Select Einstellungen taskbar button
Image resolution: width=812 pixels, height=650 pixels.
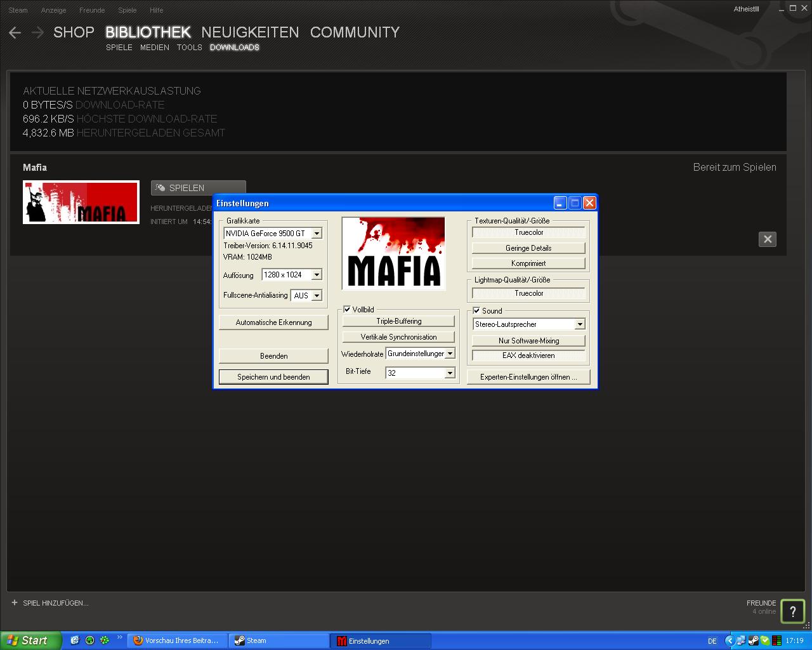pos(381,640)
